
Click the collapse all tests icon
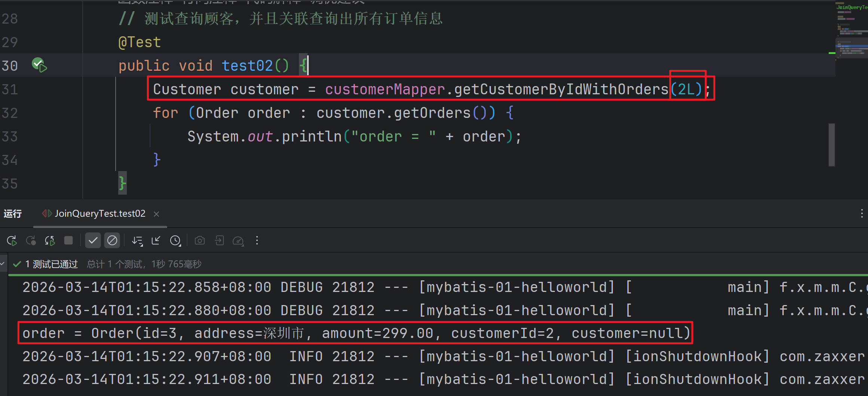pyautogui.click(x=156, y=241)
